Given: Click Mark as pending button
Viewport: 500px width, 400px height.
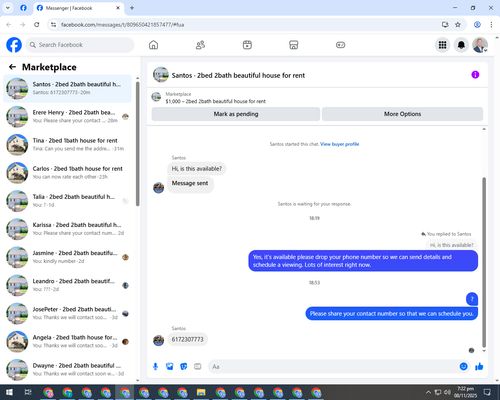Looking at the screenshot, I should [x=236, y=114].
